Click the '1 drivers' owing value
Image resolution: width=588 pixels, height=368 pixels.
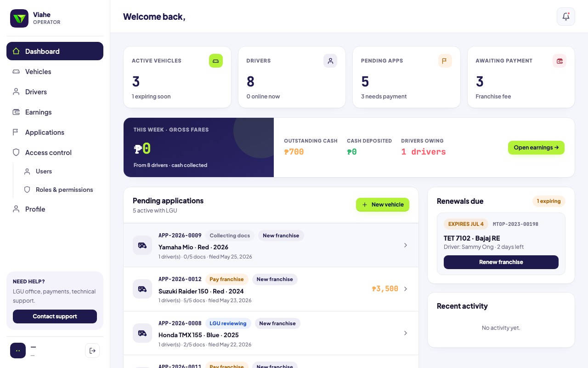424,152
